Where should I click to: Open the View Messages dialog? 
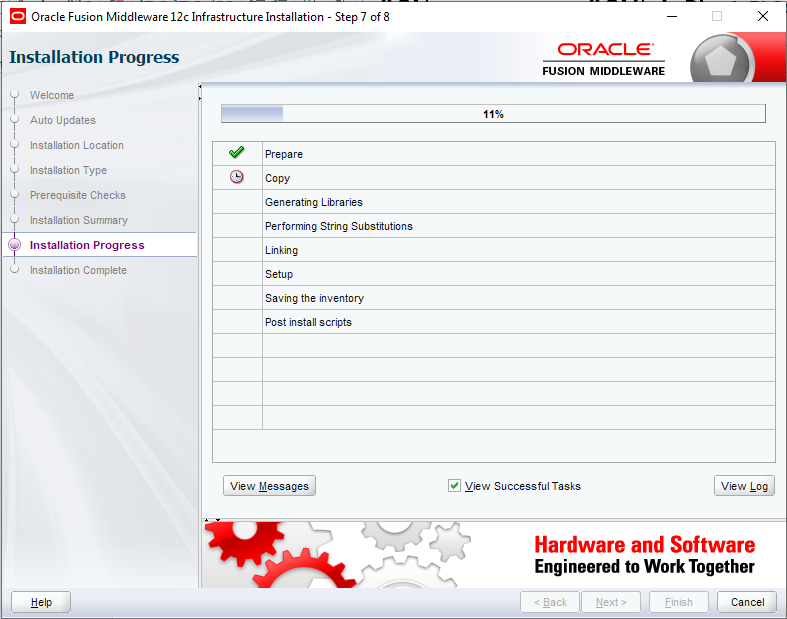[x=269, y=486]
